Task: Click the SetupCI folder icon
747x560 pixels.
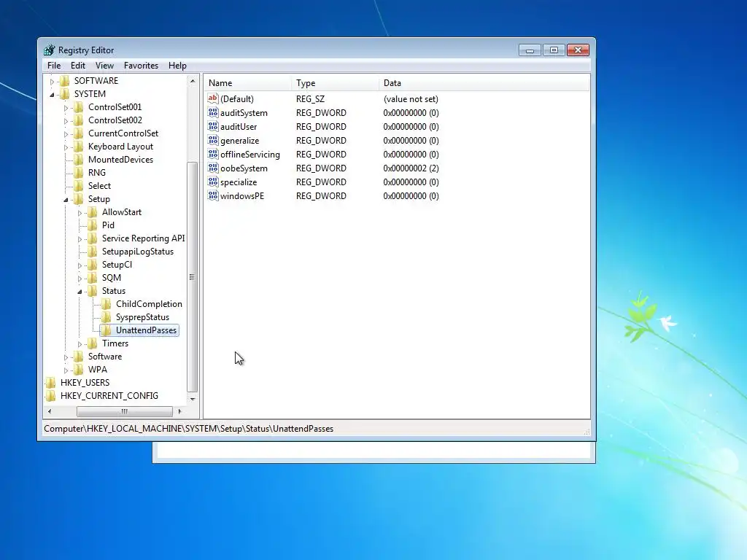Action: (93, 265)
